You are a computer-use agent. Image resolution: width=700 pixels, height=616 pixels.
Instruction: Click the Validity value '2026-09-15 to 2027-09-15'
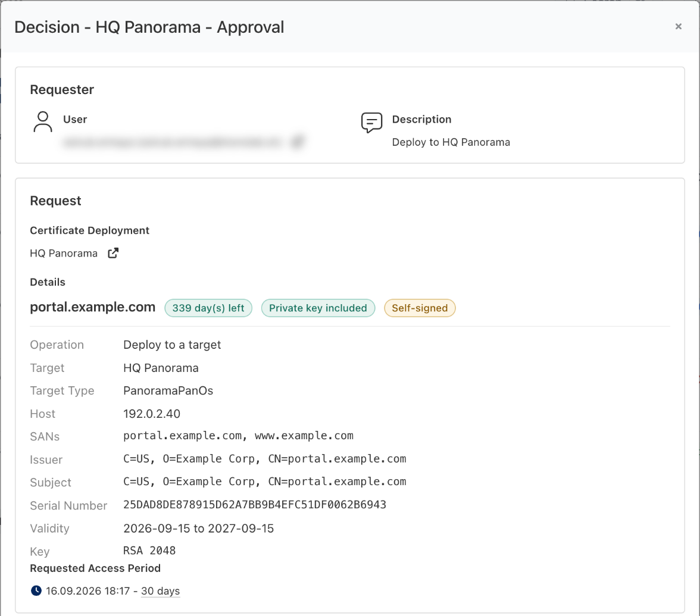(199, 529)
